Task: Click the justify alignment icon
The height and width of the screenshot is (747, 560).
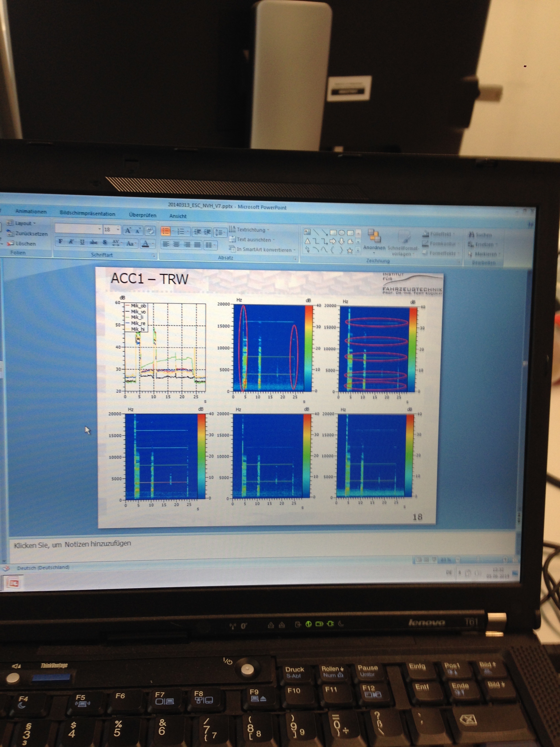Action: point(197,244)
